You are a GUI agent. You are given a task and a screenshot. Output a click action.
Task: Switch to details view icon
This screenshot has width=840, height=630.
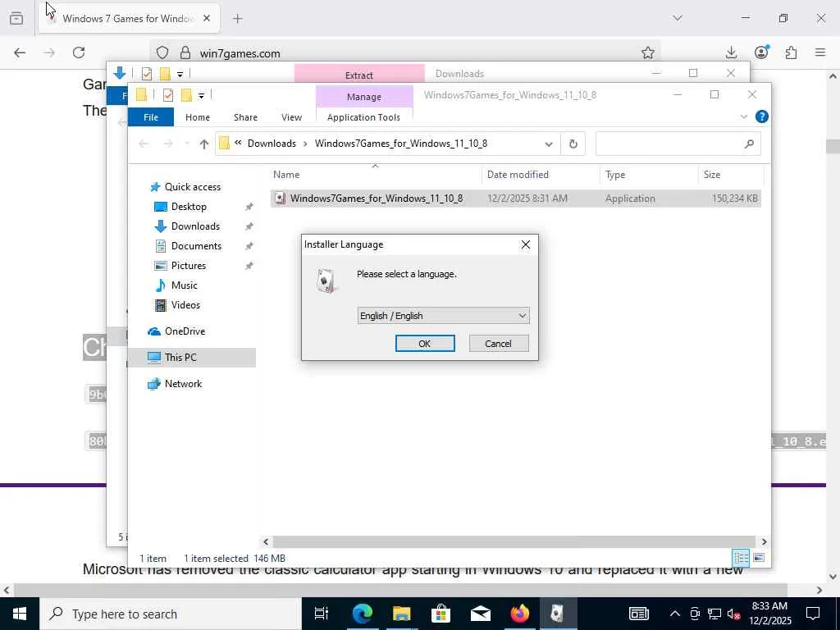point(741,558)
